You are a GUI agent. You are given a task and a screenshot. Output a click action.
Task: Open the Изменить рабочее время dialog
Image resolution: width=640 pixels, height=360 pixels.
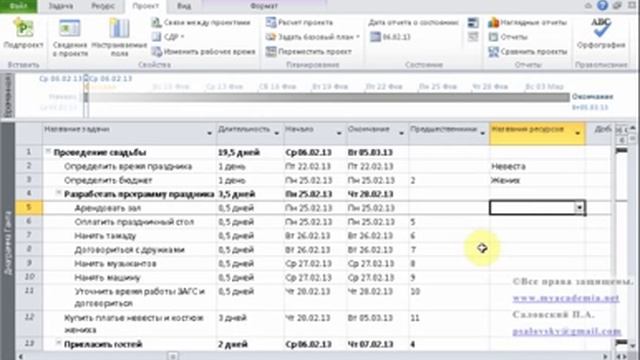click(x=203, y=52)
